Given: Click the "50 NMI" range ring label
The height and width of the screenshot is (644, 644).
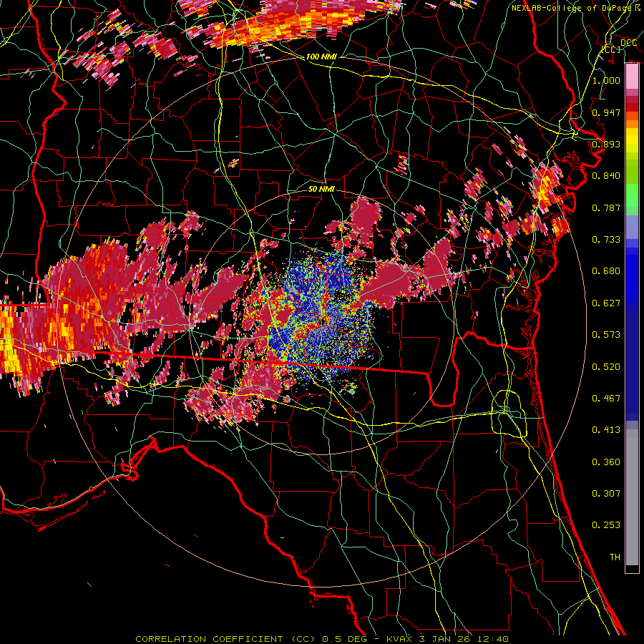Looking at the screenshot, I should (321, 189).
